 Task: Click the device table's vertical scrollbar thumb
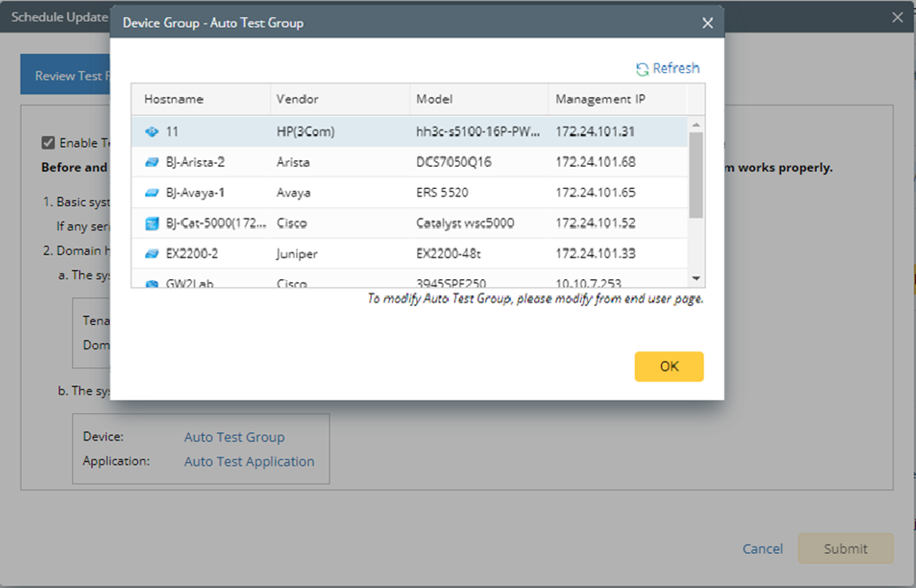[x=695, y=176]
